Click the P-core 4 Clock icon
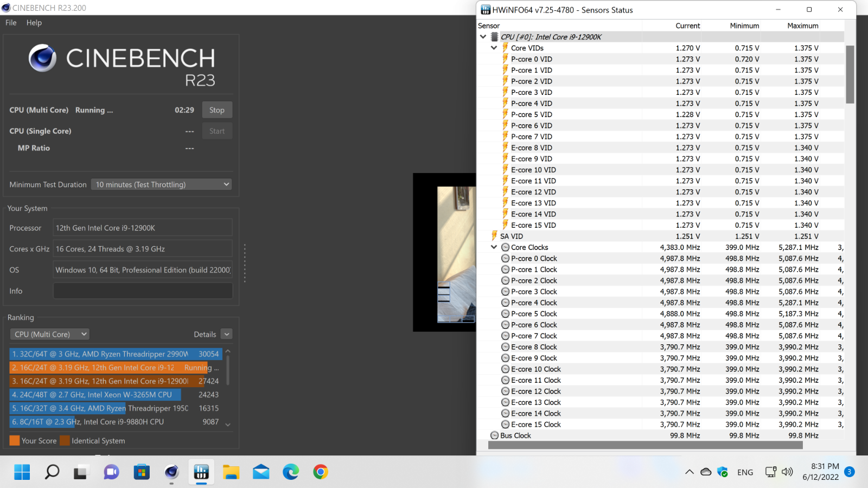 click(505, 303)
